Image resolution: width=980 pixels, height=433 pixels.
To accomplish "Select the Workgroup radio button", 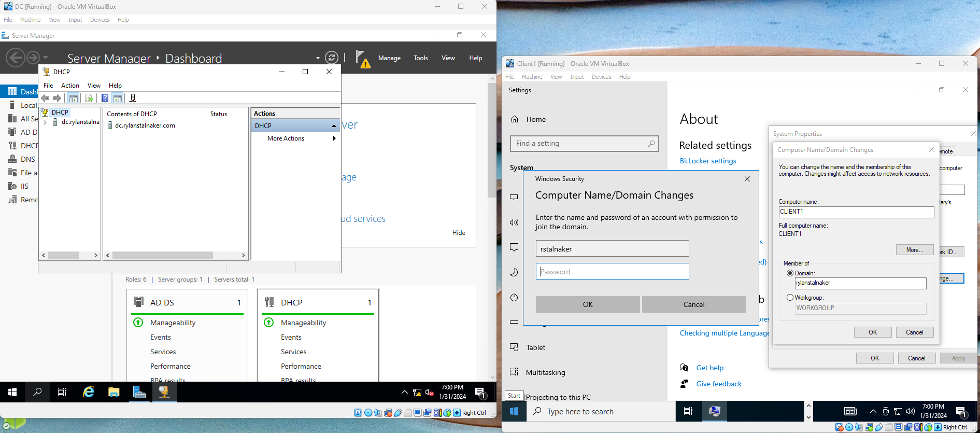I will tap(790, 298).
